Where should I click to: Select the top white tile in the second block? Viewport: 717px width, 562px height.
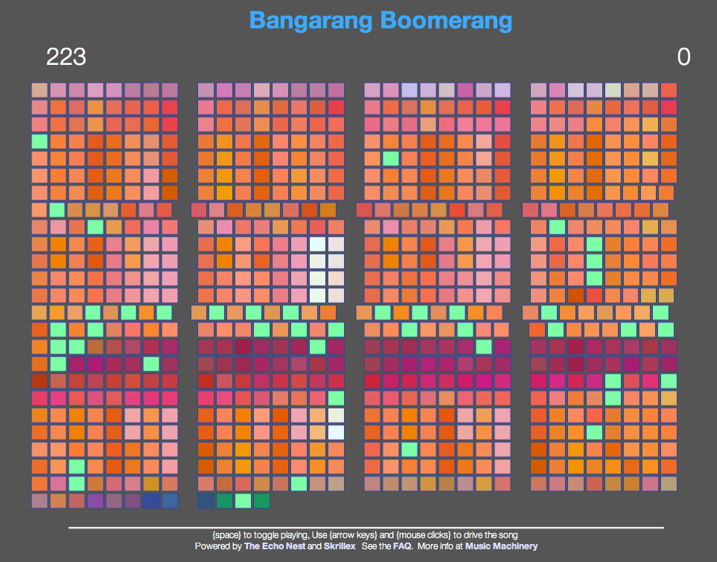pos(318,244)
